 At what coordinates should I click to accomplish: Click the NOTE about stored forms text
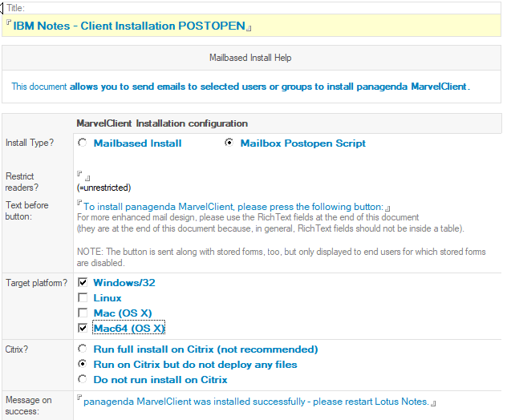pyautogui.click(x=281, y=257)
